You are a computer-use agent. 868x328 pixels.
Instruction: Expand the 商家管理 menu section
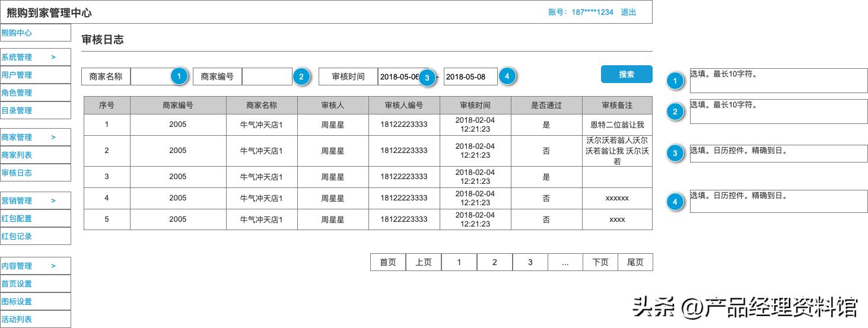35,138
